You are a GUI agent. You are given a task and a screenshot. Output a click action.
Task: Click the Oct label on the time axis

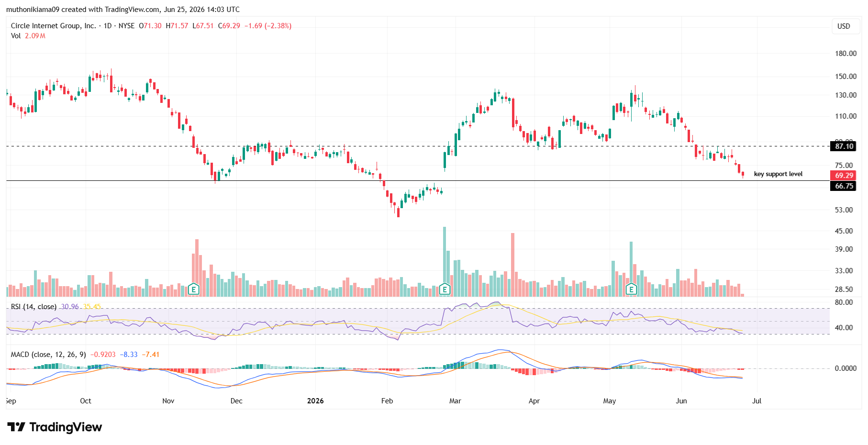tap(86, 401)
